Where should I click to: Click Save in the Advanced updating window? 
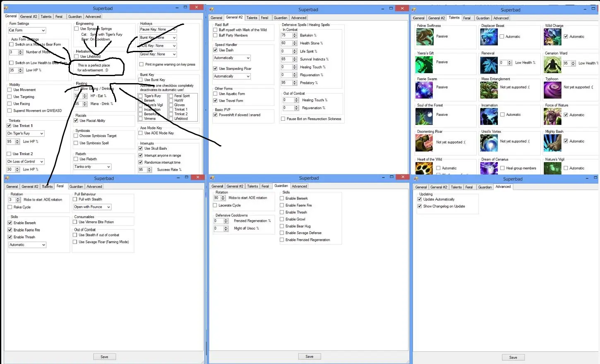point(513,357)
